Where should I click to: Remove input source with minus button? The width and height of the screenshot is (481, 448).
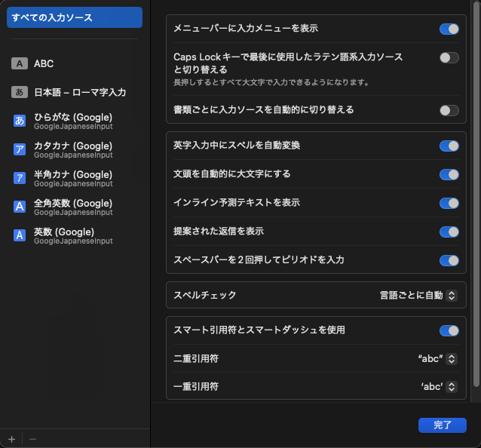click(x=32, y=439)
